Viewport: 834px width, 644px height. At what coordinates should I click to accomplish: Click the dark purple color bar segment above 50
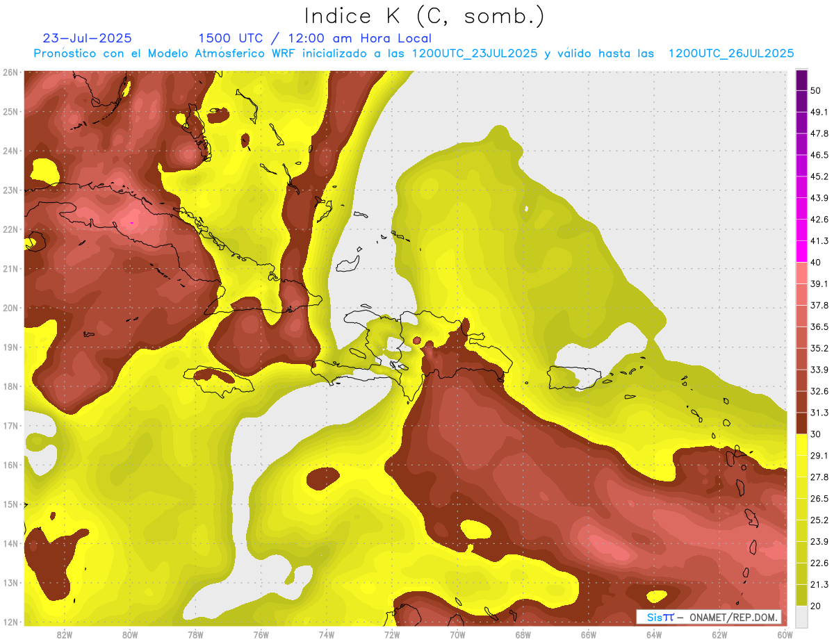[801, 80]
